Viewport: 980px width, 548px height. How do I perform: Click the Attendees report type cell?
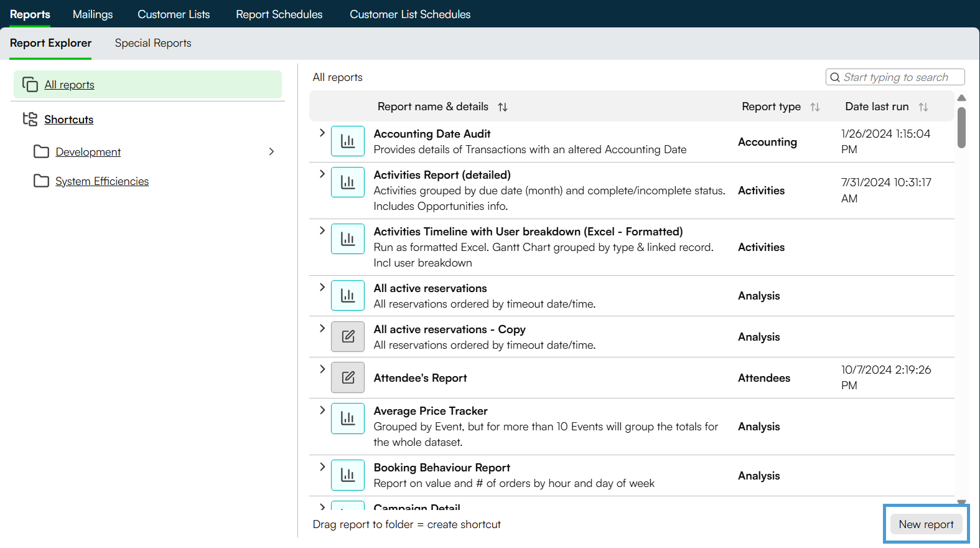click(764, 378)
